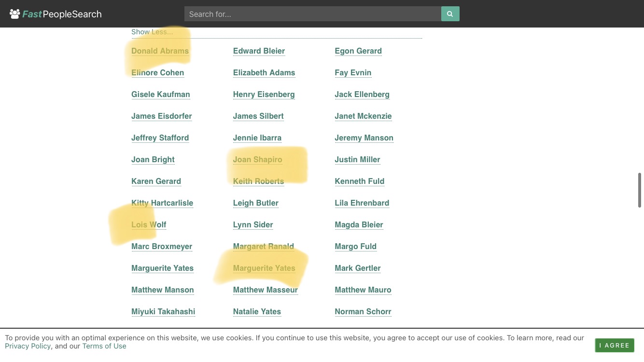The width and height of the screenshot is (644, 362).
Task: Select Elizabeth Adams link
Action: (264, 72)
